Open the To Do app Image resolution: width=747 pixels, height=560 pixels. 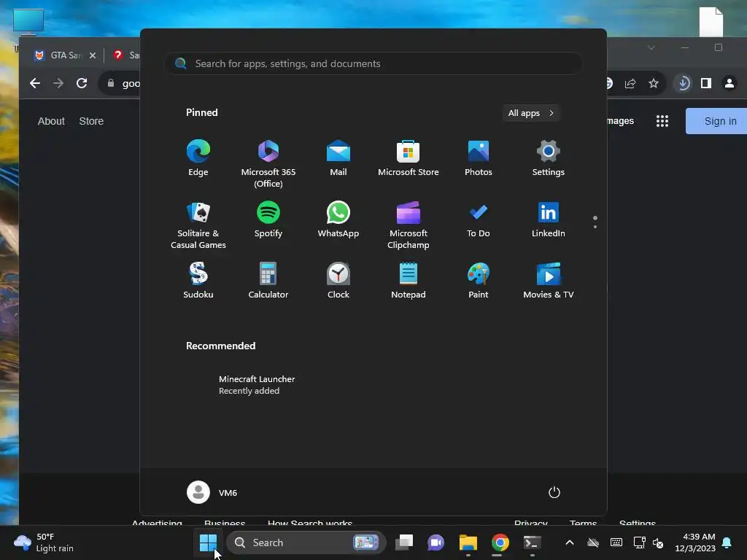pos(479,219)
